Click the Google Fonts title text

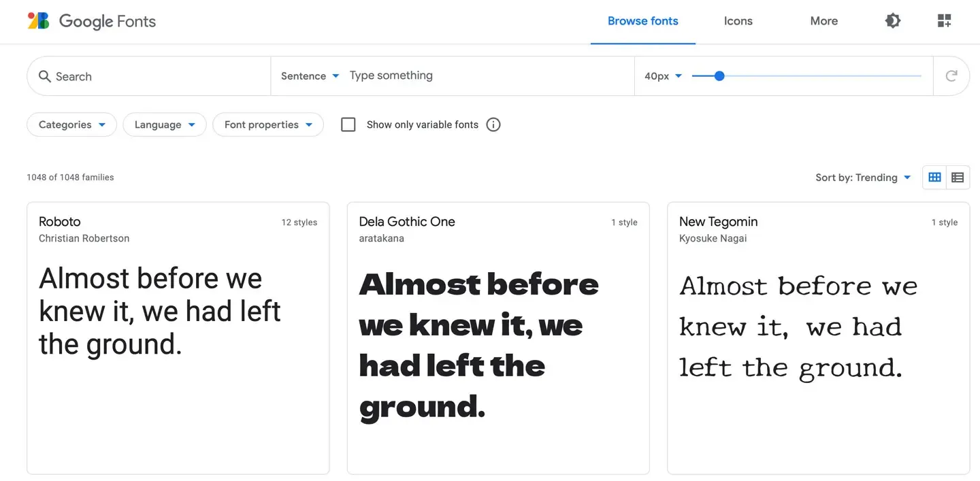[x=108, y=21]
